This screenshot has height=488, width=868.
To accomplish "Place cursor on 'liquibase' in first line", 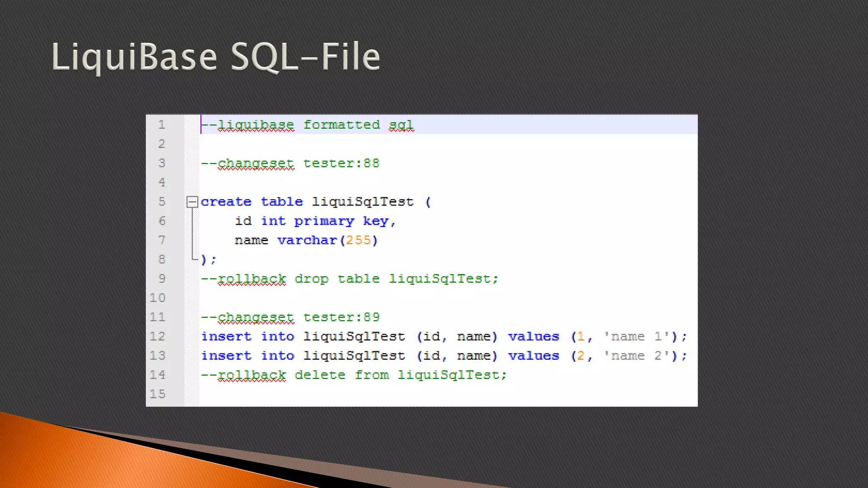I will pos(256,125).
